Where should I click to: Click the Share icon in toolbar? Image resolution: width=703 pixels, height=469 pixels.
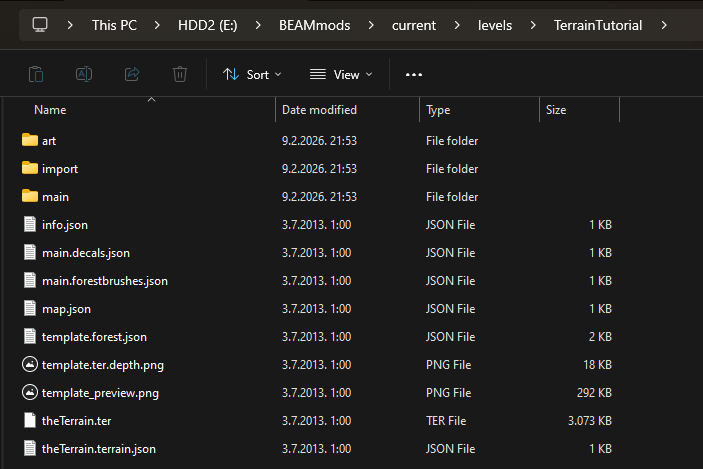click(132, 74)
